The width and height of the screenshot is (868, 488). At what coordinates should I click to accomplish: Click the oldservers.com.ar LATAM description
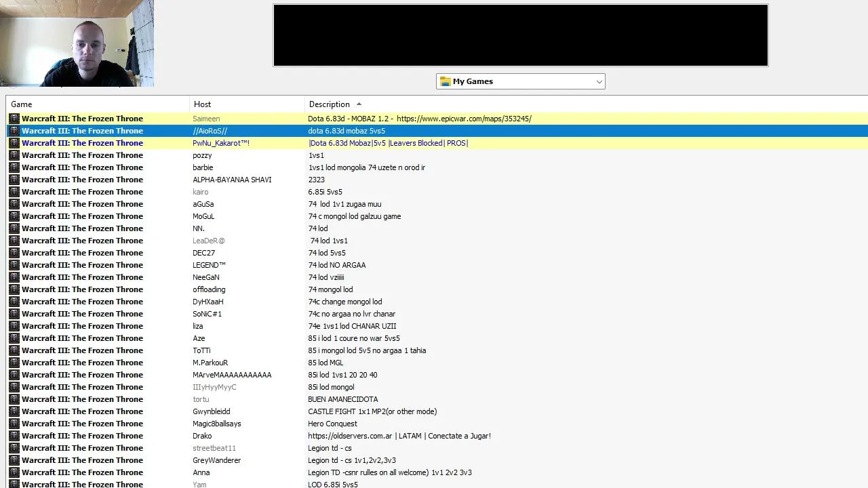click(399, 436)
